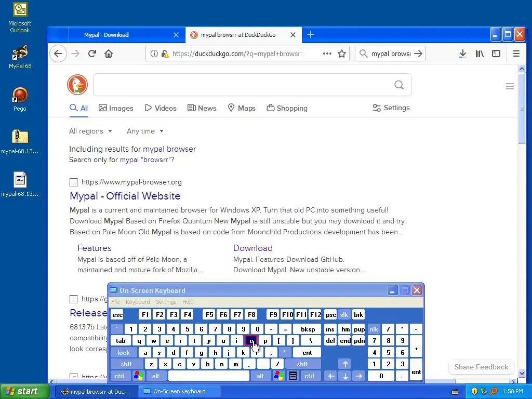Image resolution: width=532 pixels, height=399 pixels.
Task: Click the application menu key on On-Screen Keyboard
Action: pos(293,376)
